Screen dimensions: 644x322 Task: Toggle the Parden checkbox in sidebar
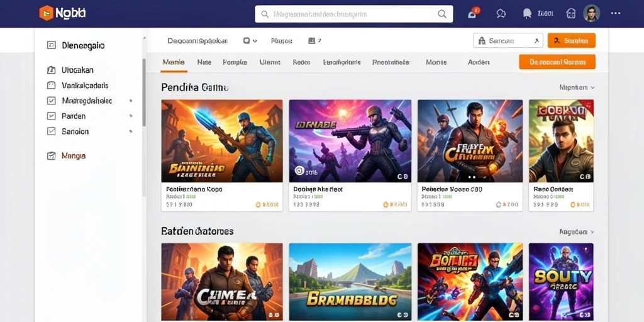coord(52,116)
